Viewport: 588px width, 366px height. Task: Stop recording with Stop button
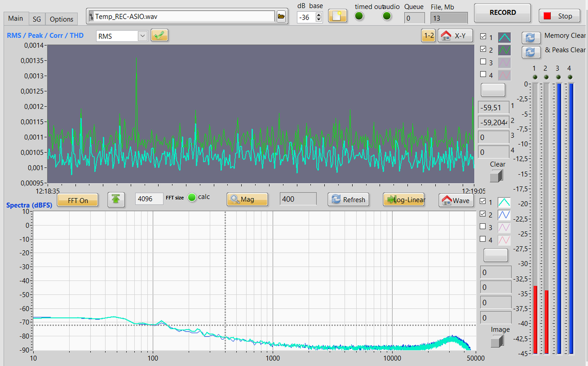[x=559, y=16]
